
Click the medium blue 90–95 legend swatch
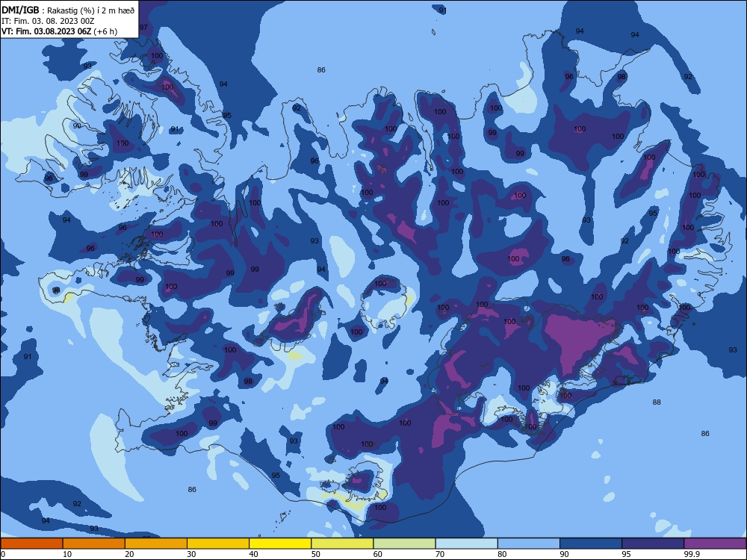591,544
